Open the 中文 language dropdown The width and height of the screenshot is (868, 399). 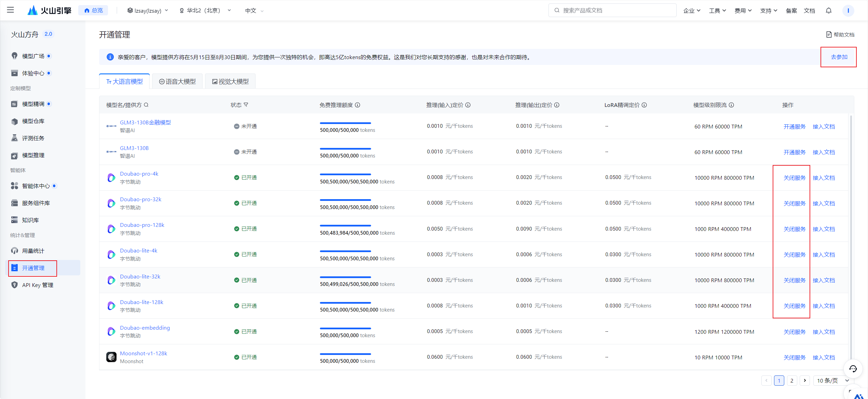tap(254, 11)
